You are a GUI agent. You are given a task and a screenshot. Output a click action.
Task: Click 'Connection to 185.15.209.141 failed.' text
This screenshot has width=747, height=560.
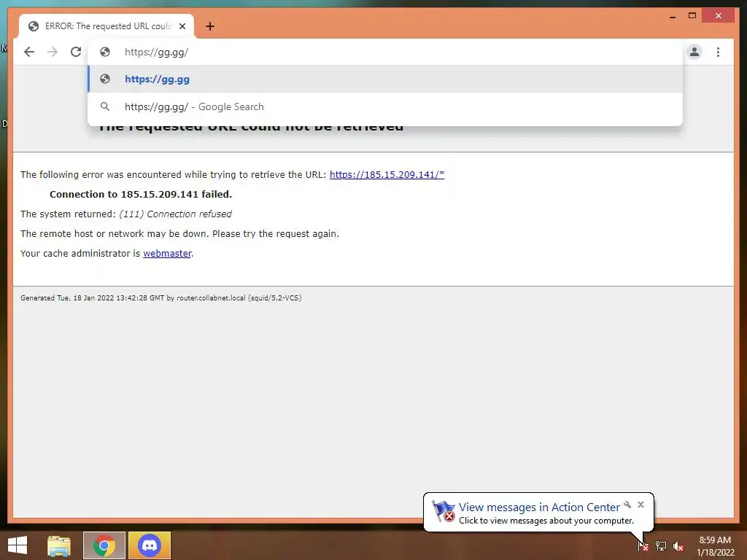(141, 194)
